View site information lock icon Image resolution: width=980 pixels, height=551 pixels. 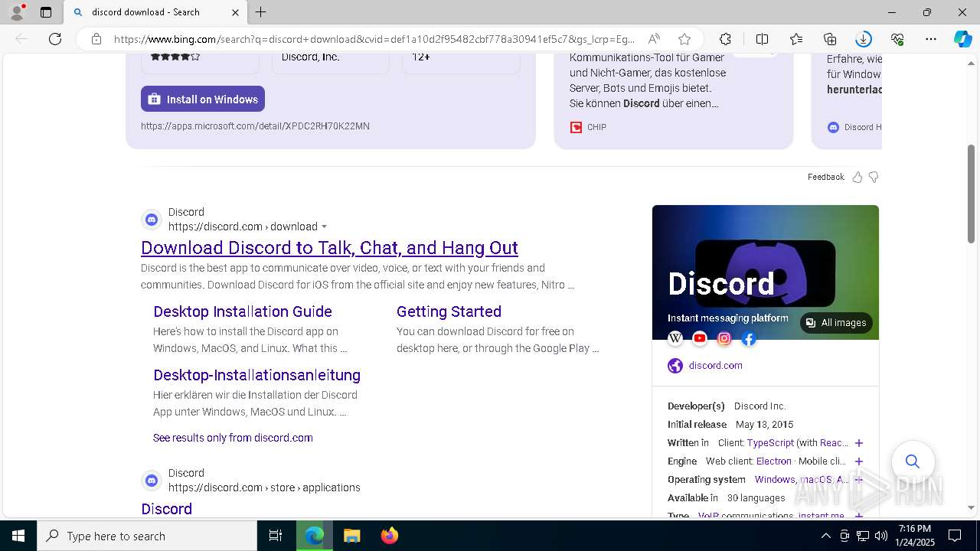pyautogui.click(x=96, y=39)
